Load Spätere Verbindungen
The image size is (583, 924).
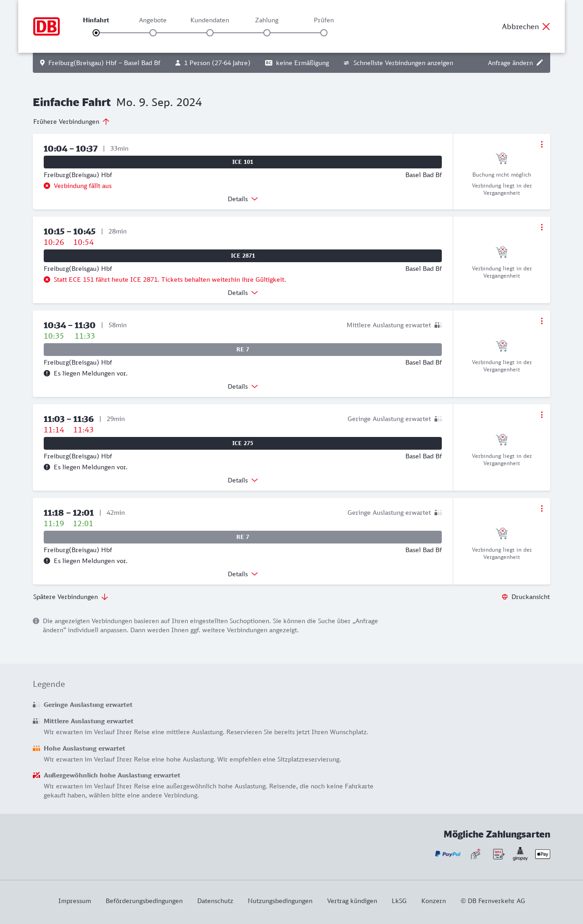[70, 597]
